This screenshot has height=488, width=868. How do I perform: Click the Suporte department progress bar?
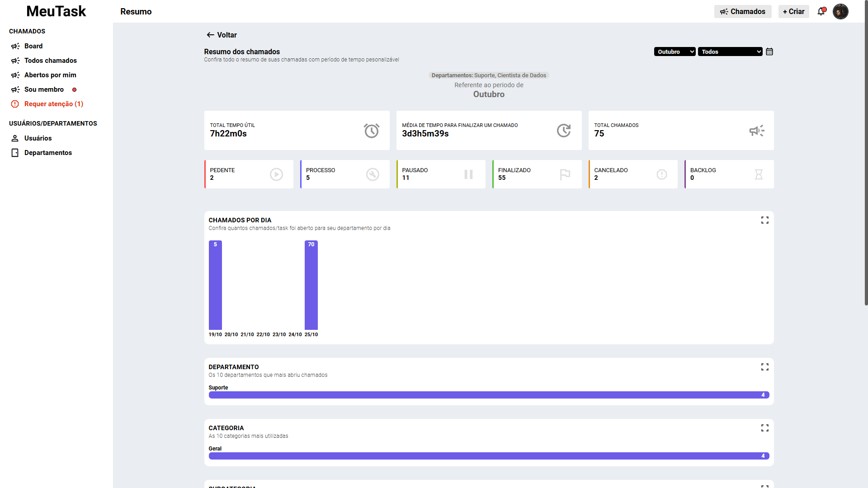(x=488, y=395)
